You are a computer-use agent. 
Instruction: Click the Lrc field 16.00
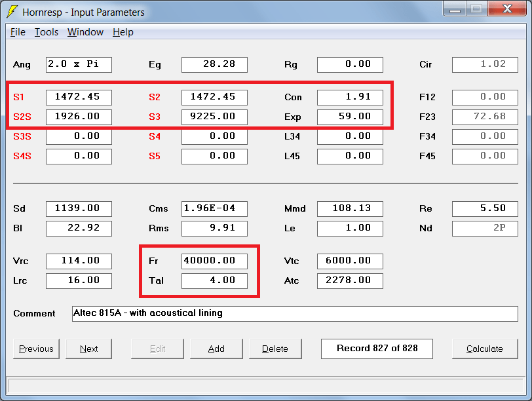[x=79, y=281]
